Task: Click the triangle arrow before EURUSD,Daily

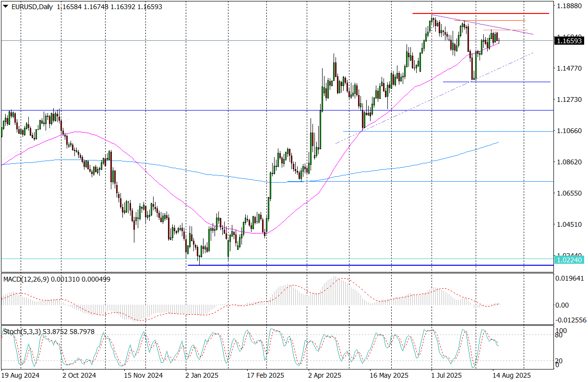Action: [x=5, y=6]
